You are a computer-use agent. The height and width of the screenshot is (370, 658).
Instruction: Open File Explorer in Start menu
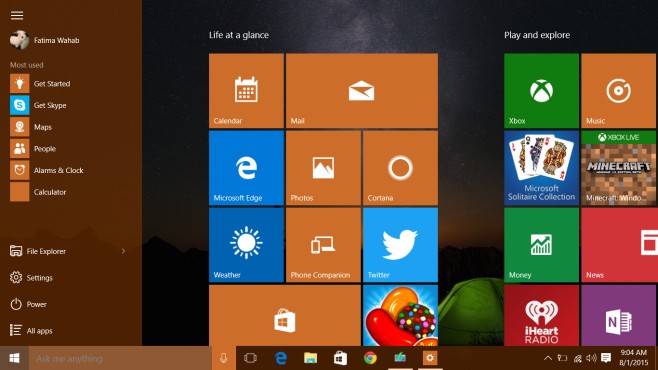click(x=38, y=251)
